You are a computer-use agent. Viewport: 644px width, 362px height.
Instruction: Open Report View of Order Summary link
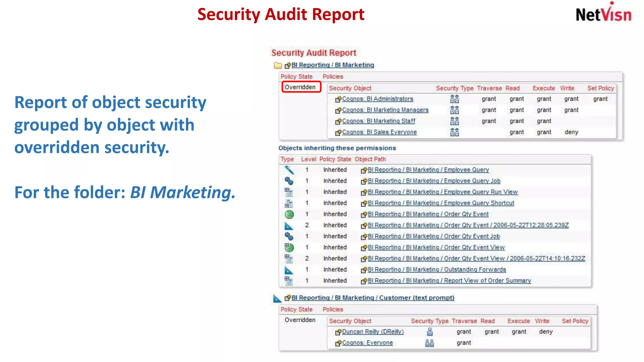[449, 281]
